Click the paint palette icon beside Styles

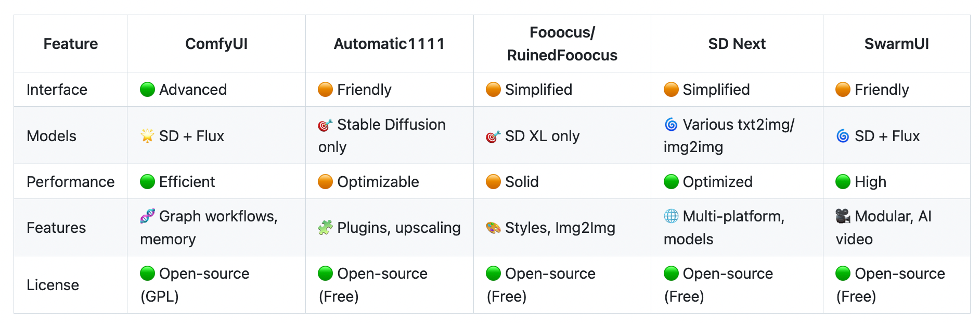493,228
